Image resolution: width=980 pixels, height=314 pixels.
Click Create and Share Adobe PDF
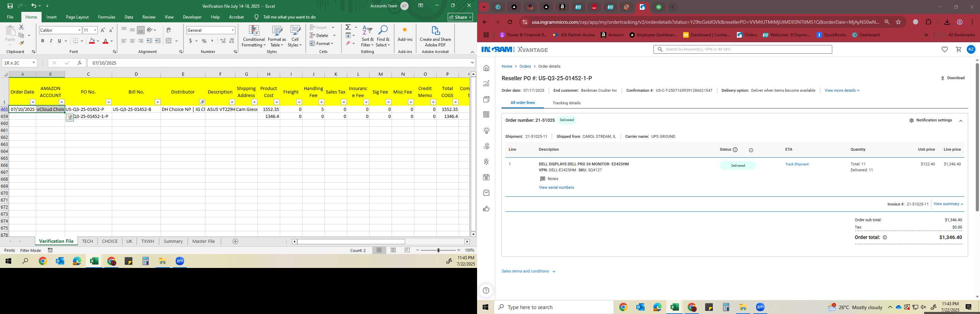[435, 37]
